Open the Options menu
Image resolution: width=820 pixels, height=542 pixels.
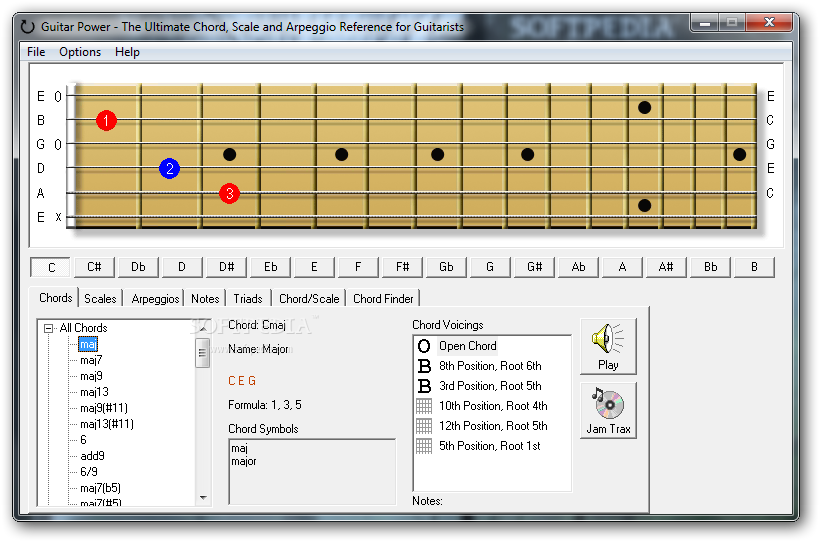click(x=80, y=52)
